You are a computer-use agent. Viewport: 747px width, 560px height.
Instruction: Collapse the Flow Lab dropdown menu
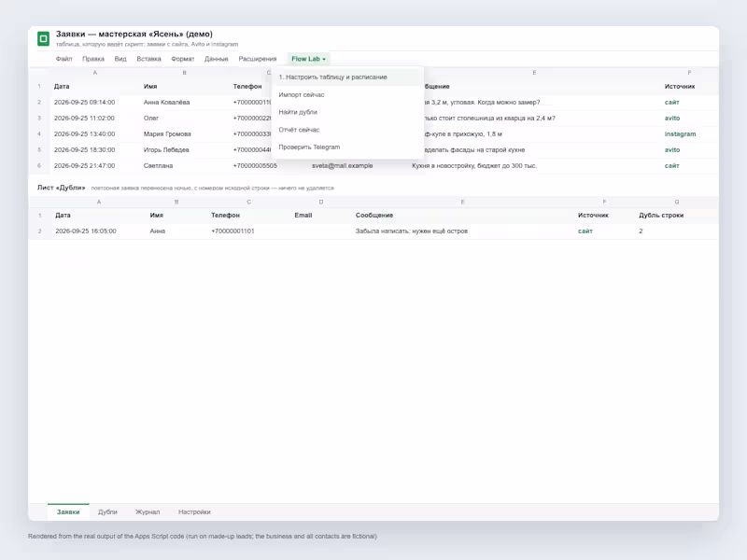pyautogui.click(x=309, y=59)
